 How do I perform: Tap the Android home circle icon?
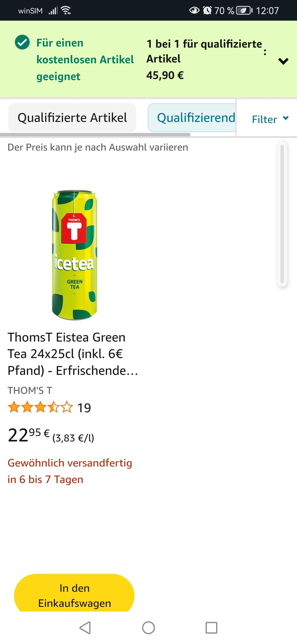tap(149, 628)
